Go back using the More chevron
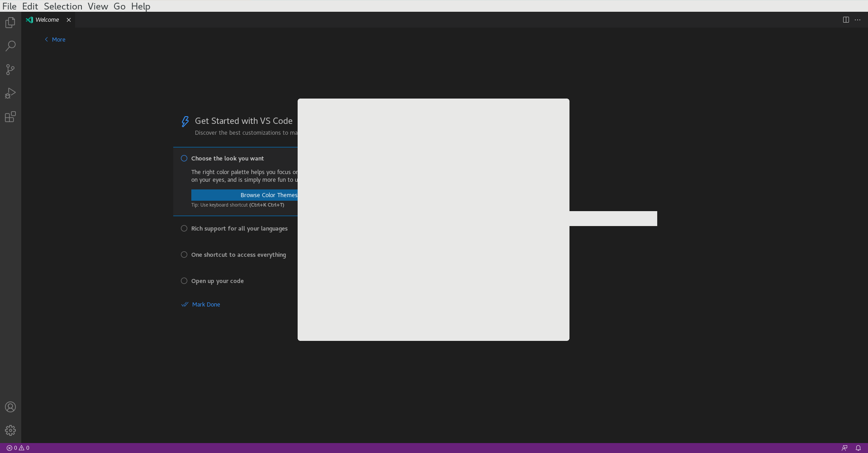This screenshot has width=868, height=453. click(x=55, y=39)
